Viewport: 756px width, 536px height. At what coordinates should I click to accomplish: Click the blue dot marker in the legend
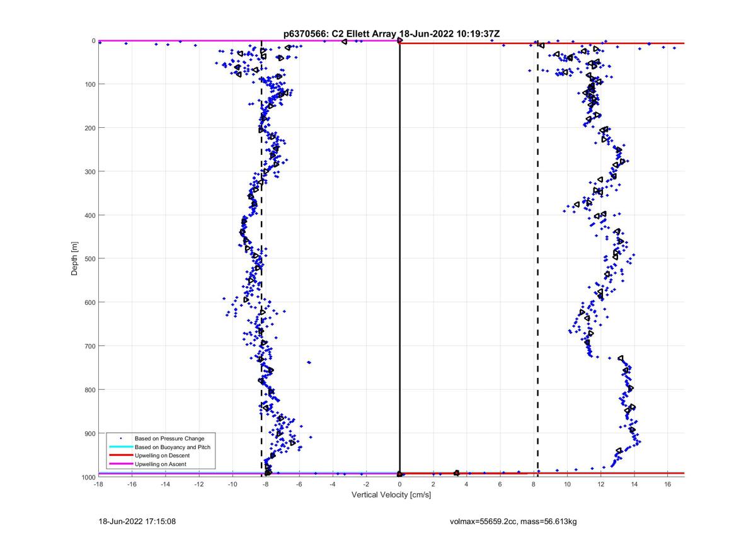point(120,438)
